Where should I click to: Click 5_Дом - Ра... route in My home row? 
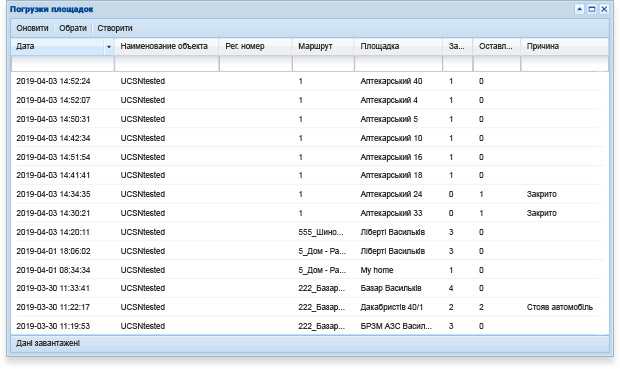[x=322, y=270]
